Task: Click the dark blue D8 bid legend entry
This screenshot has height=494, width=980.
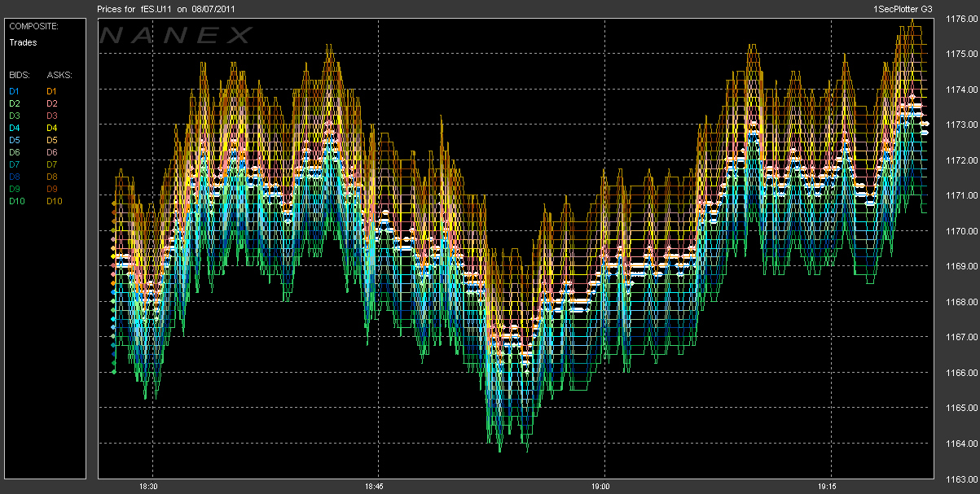Action: point(14,177)
